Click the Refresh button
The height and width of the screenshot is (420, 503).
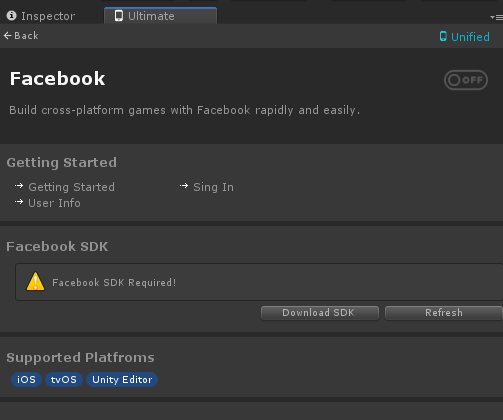click(444, 313)
